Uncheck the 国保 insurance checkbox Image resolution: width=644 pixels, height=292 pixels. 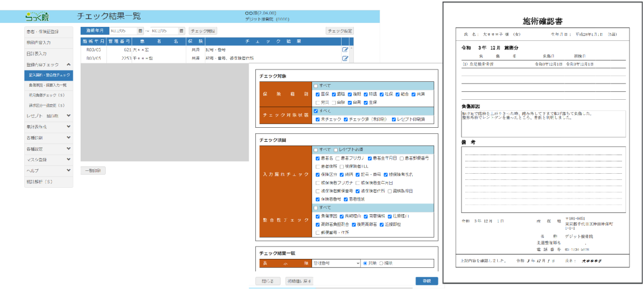point(316,94)
